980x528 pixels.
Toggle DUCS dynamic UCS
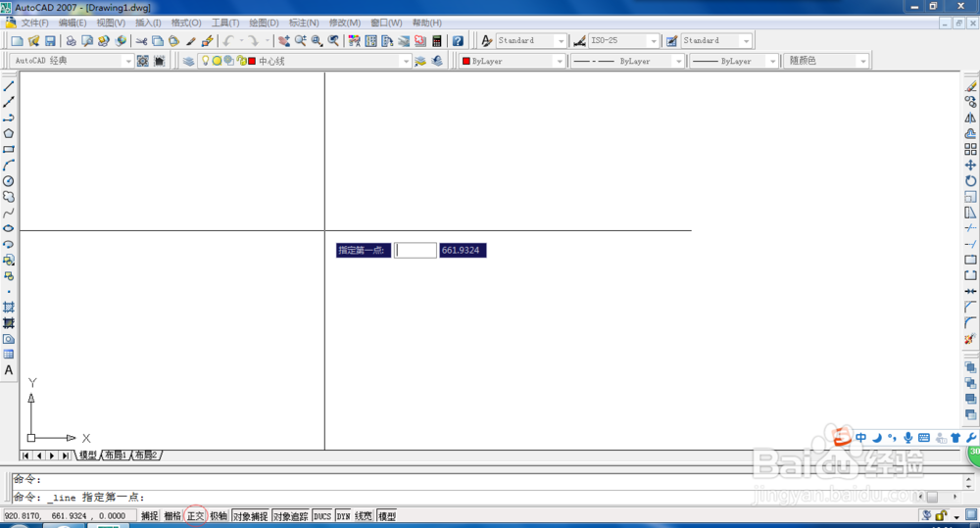point(322,516)
